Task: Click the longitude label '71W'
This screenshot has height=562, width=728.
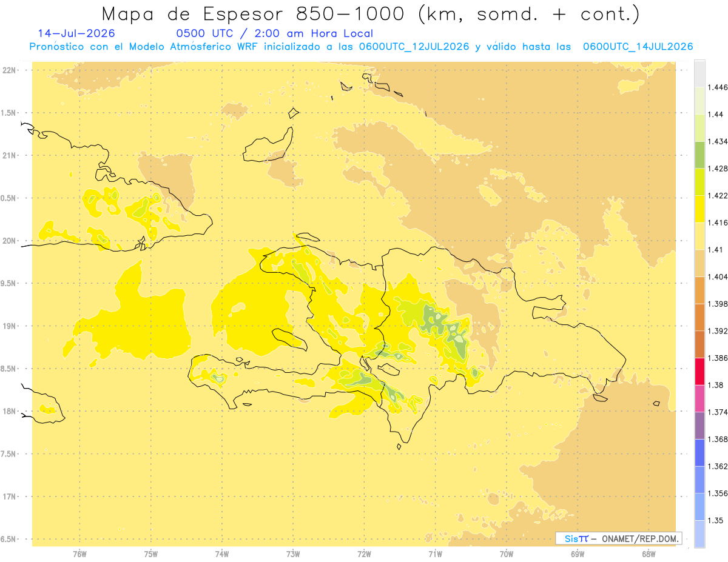Action: (435, 554)
